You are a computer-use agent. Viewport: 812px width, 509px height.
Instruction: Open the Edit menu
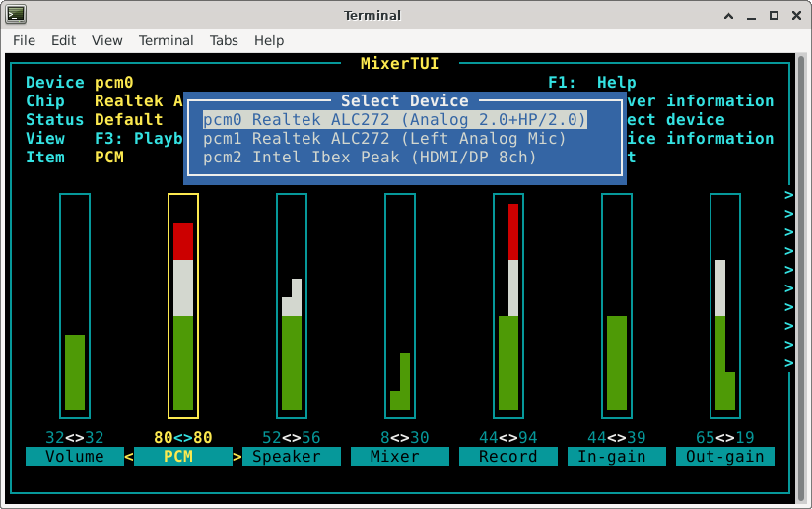click(63, 40)
